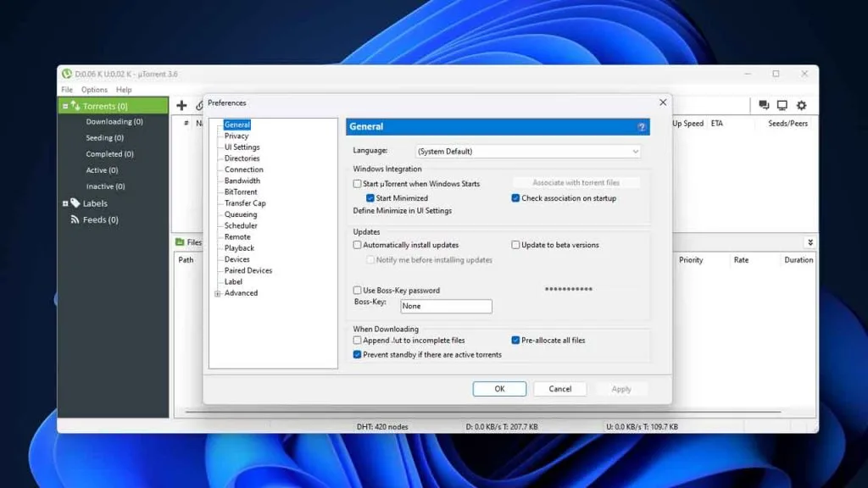
Task: Open the settings gear icon in toolbar
Action: click(802, 105)
